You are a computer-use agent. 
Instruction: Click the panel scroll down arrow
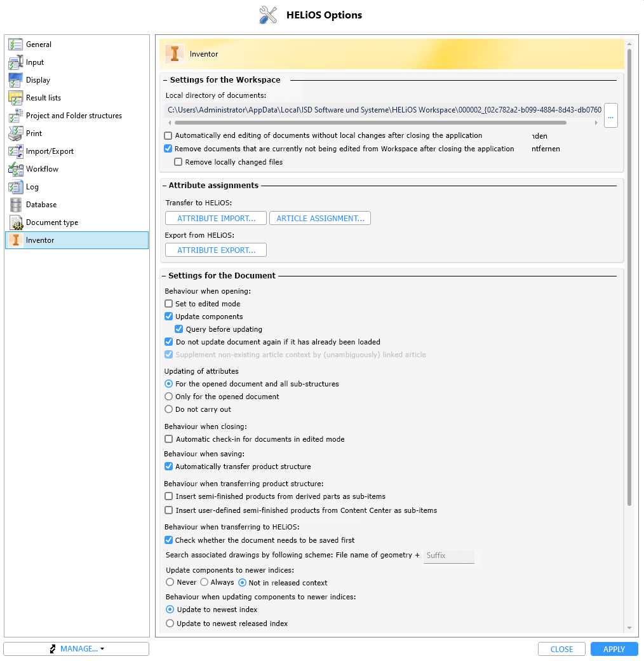tap(629, 628)
